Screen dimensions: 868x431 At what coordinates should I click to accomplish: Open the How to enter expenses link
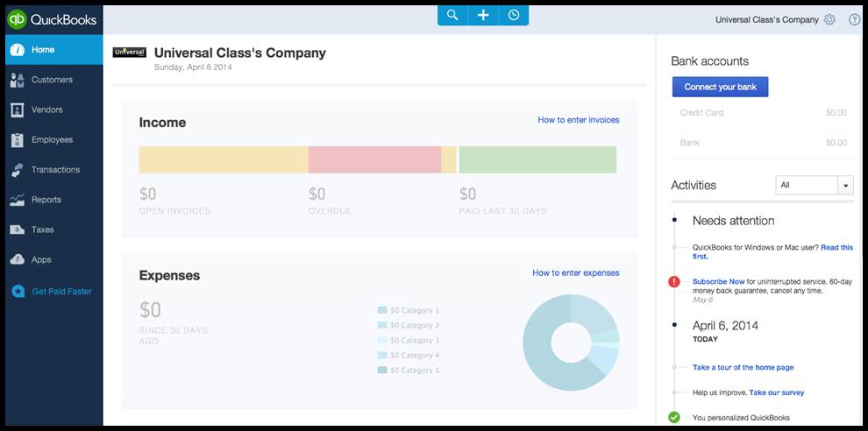tap(576, 272)
